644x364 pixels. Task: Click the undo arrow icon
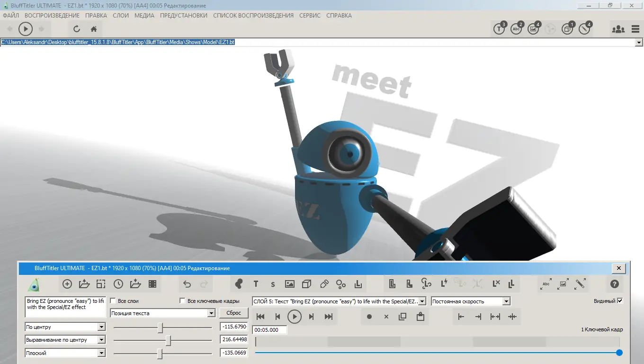tap(187, 284)
